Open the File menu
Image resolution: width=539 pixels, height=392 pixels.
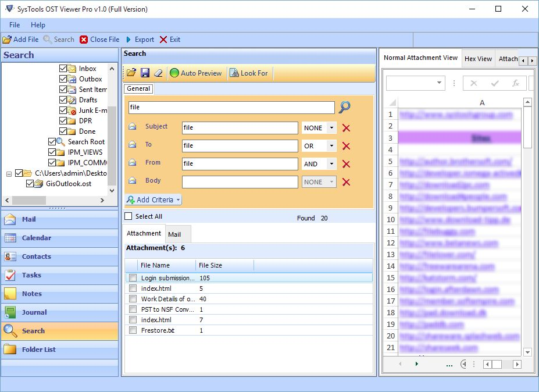pyautogui.click(x=13, y=25)
